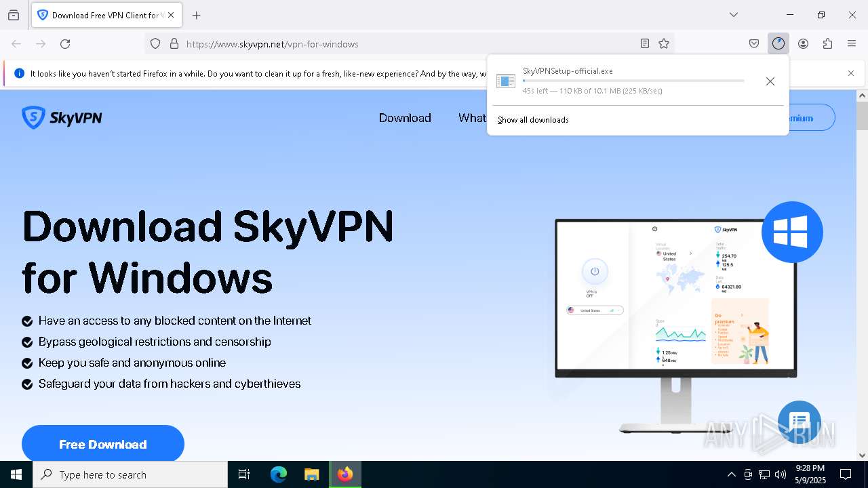Go back one page
The width and height of the screenshot is (868, 488).
coord(16,44)
